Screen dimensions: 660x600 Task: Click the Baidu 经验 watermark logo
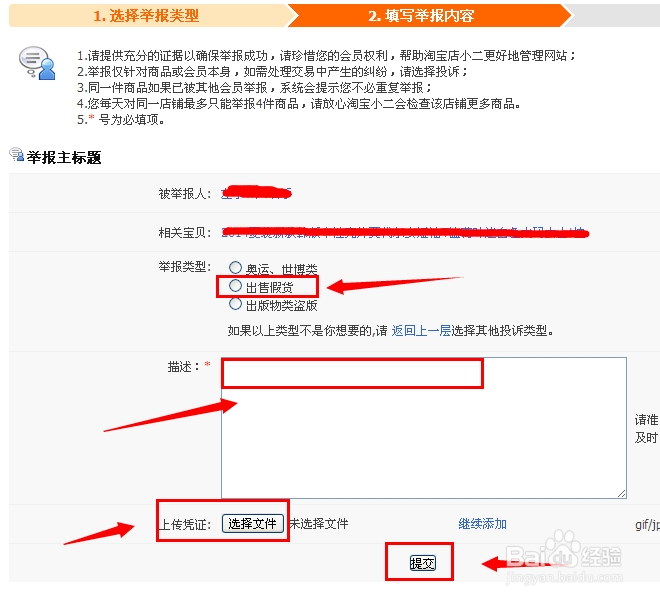(x=563, y=557)
